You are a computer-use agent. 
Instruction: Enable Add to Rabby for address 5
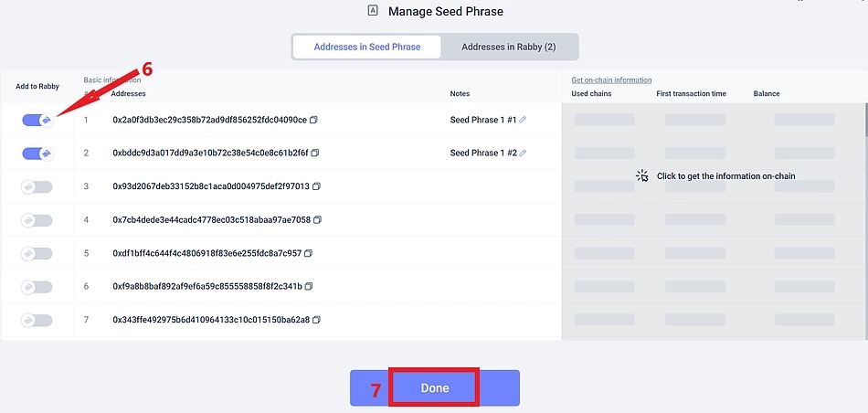tap(37, 253)
